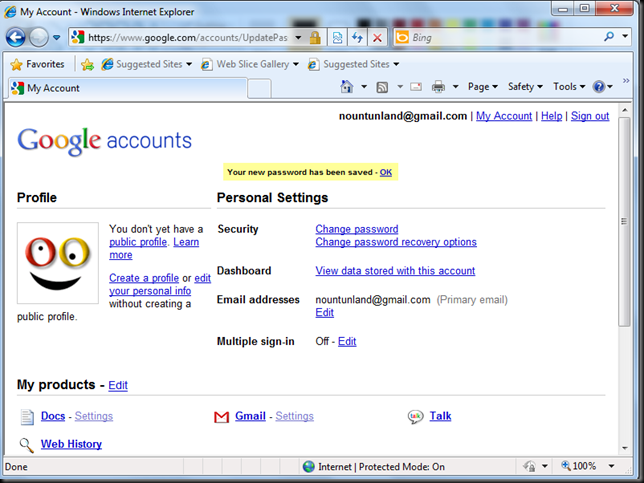Click the Talk chat bubble icon

tap(415, 416)
